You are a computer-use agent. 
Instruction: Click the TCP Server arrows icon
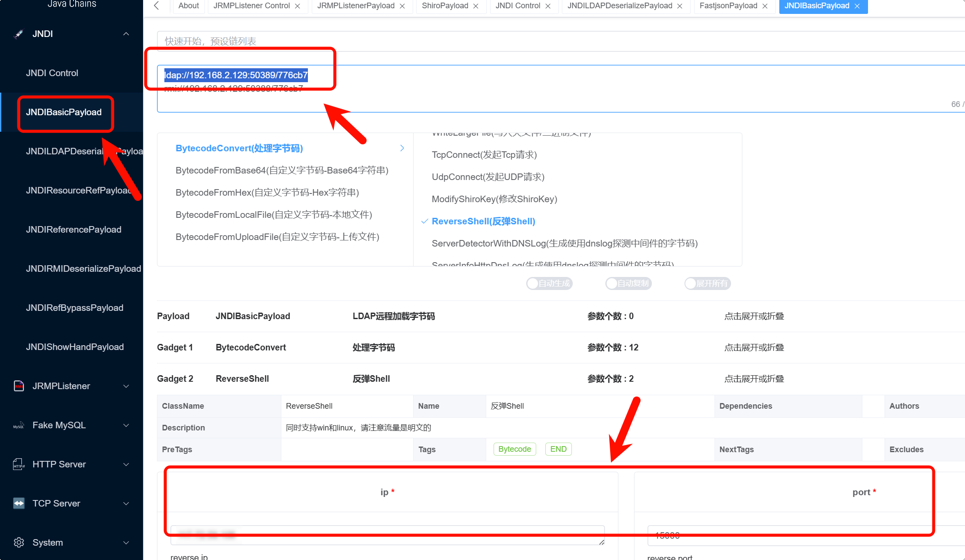pos(19,503)
